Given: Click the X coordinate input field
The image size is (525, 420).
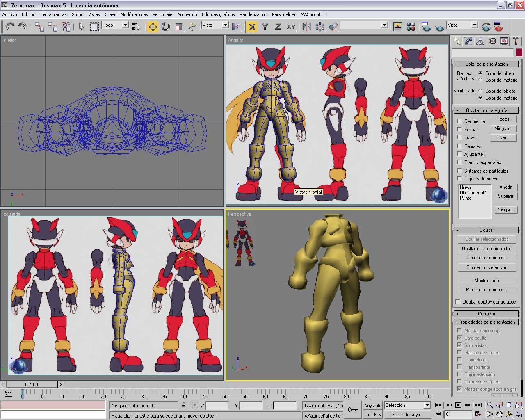Looking at the screenshot, I should (x=217, y=405).
